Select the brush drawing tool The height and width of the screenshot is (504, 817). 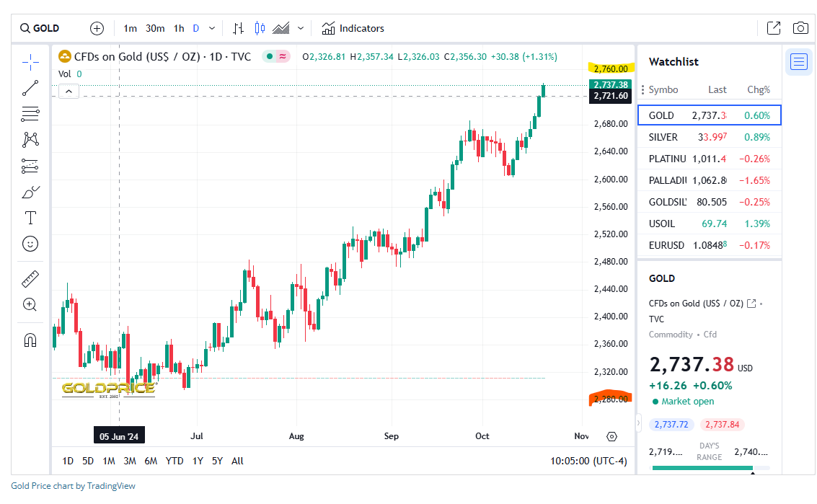(x=30, y=193)
